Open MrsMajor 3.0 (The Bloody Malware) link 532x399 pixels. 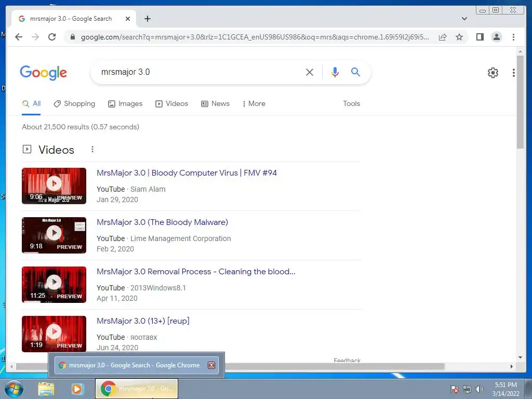click(162, 222)
